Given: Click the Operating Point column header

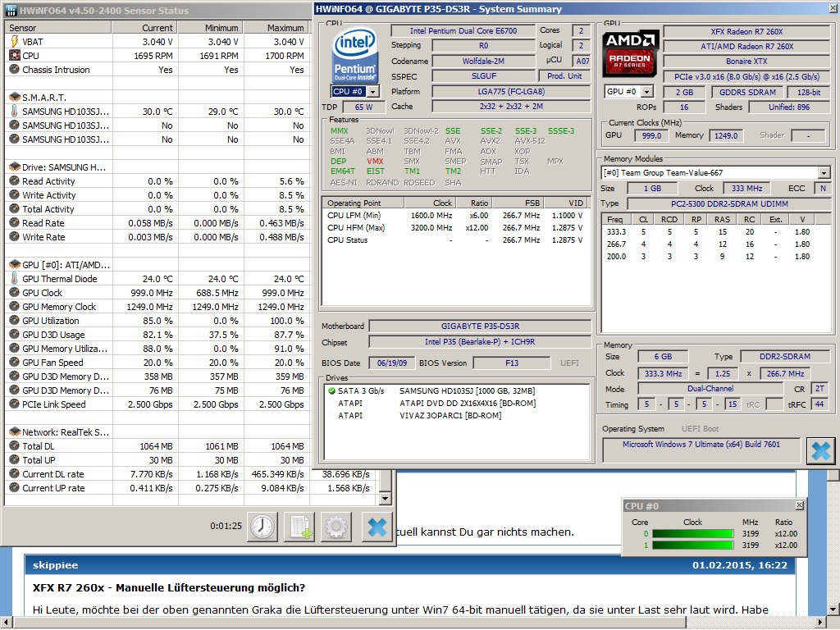Looking at the screenshot, I should [363, 203].
